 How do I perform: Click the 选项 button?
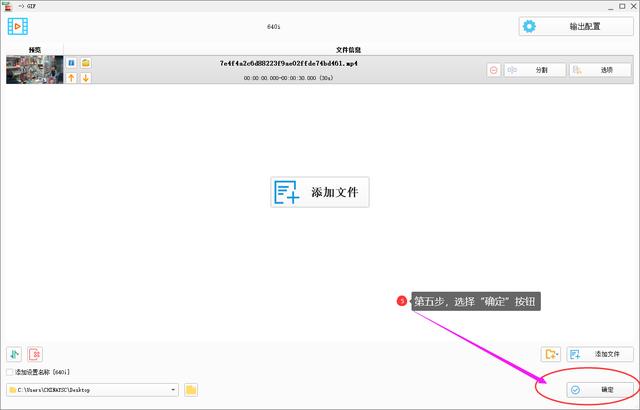pos(600,70)
